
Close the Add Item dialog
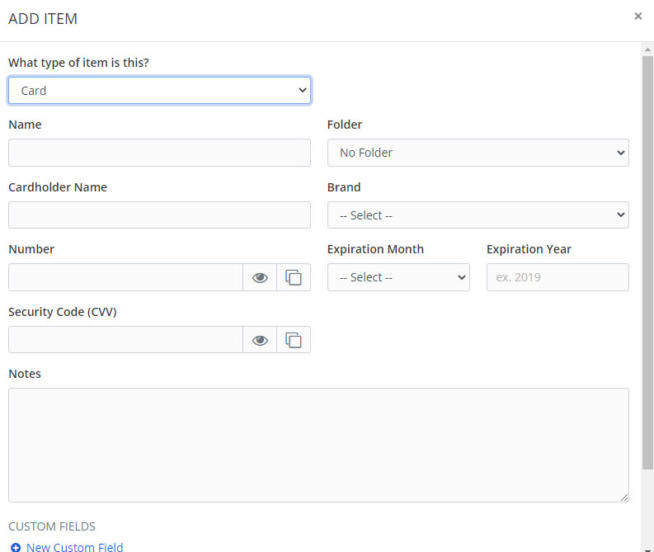pos(638,17)
